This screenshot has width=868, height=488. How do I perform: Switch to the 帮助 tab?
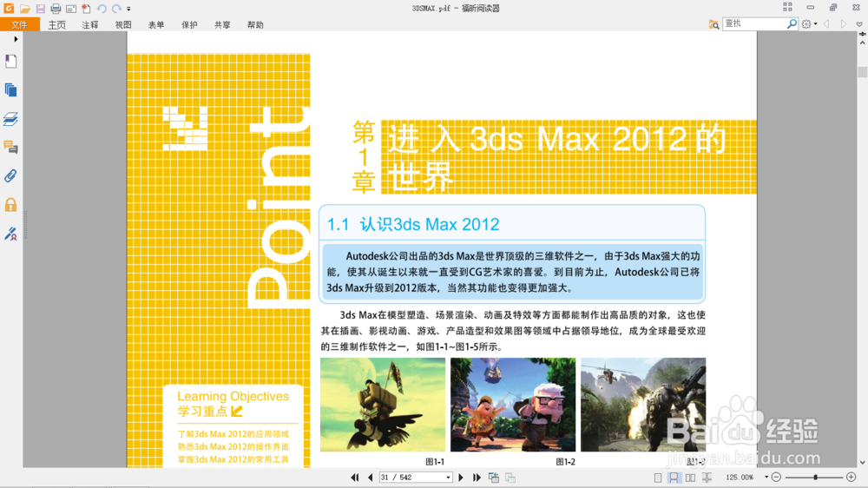tap(255, 25)
